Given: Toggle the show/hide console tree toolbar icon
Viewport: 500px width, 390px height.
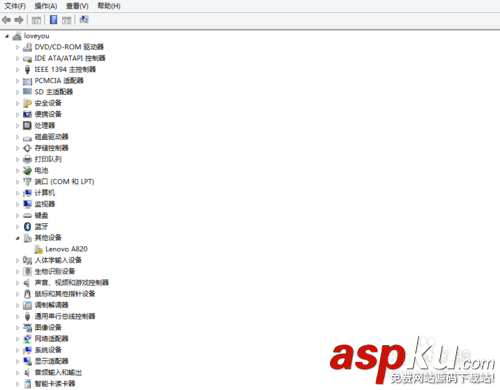Looking at the screenshot, I should pos(36,20).
